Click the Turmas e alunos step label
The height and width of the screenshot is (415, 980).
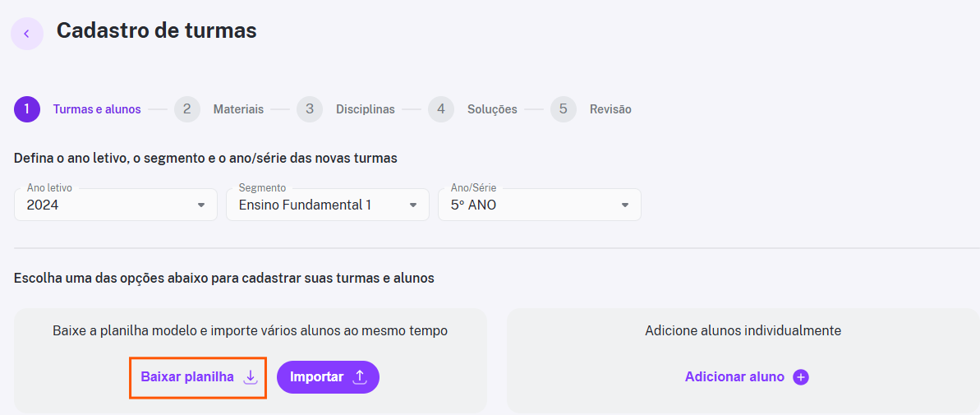(x=97, y=109)
